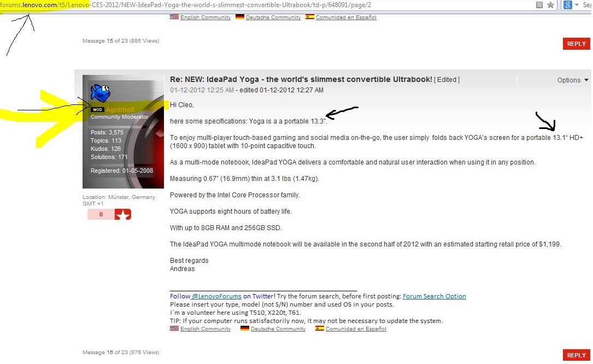Click 'YOGA supports eight hours' line
This screenshot has width=593, height=364.
click(231, 212)
